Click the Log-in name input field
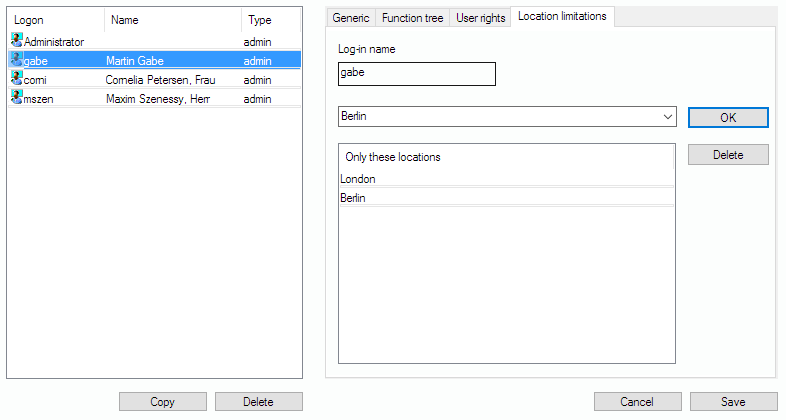786x420 pixels. pos(417,74)
